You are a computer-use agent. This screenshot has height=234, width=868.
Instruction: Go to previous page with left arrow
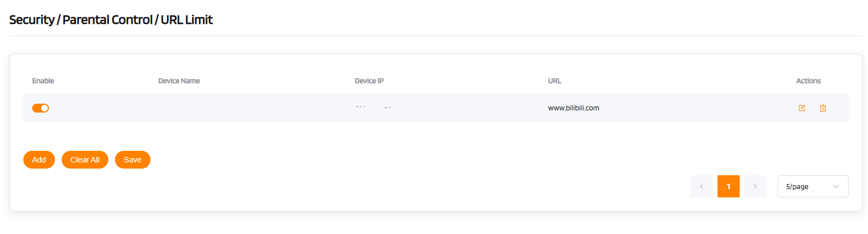[x=701, y=186]
